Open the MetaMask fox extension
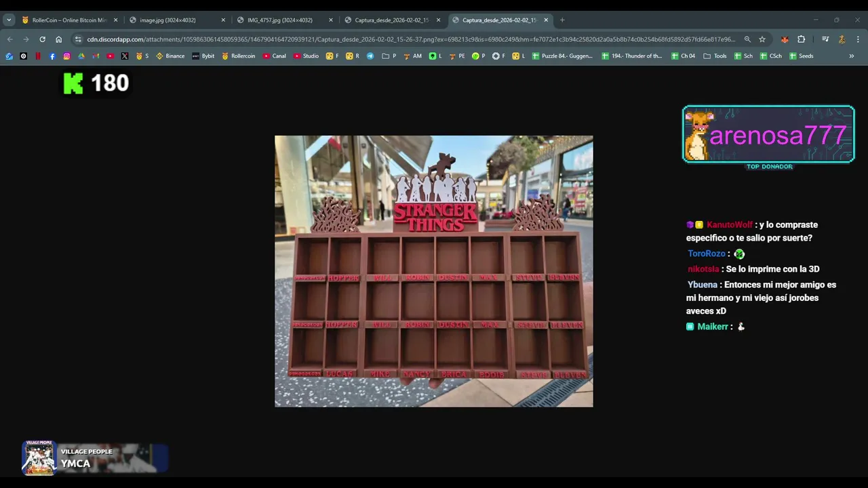The image size is (868, 488). pyautogui.click(x=785, y=39)
